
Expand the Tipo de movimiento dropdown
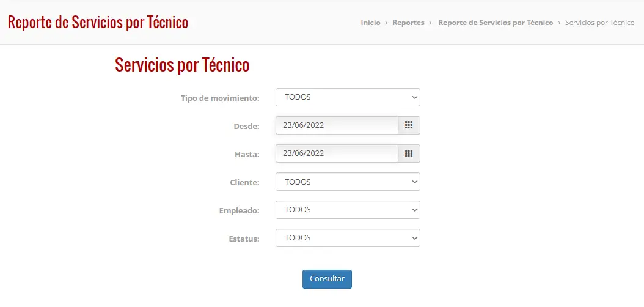coord(348,97)
